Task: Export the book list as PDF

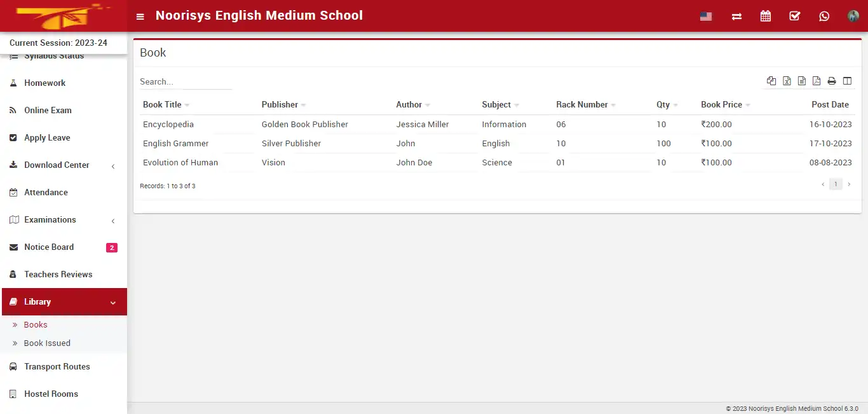Action: click(817, 81)
